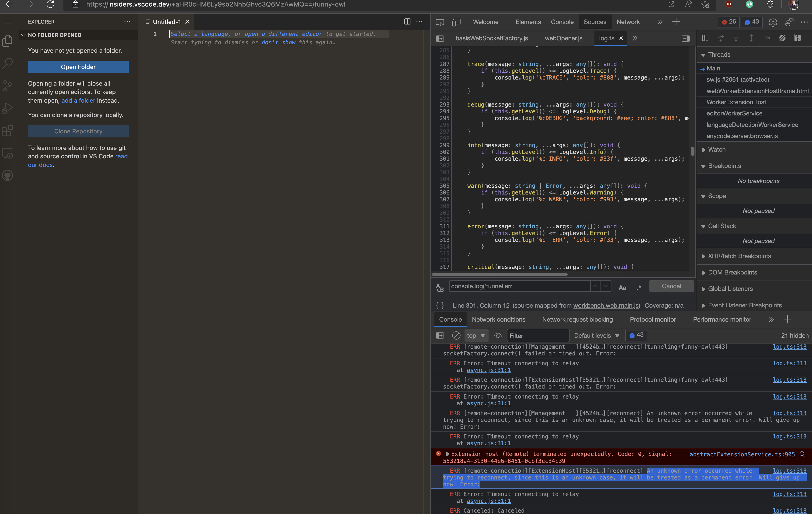Screen dimensions: 812x514
Task: Pause script execution in debugger
Action: (x=705, y=38)
